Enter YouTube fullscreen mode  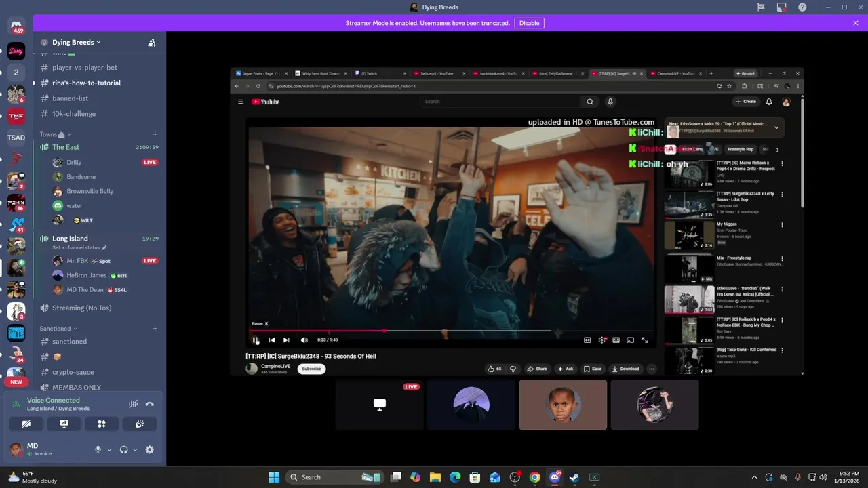click(x=645, y=340)
